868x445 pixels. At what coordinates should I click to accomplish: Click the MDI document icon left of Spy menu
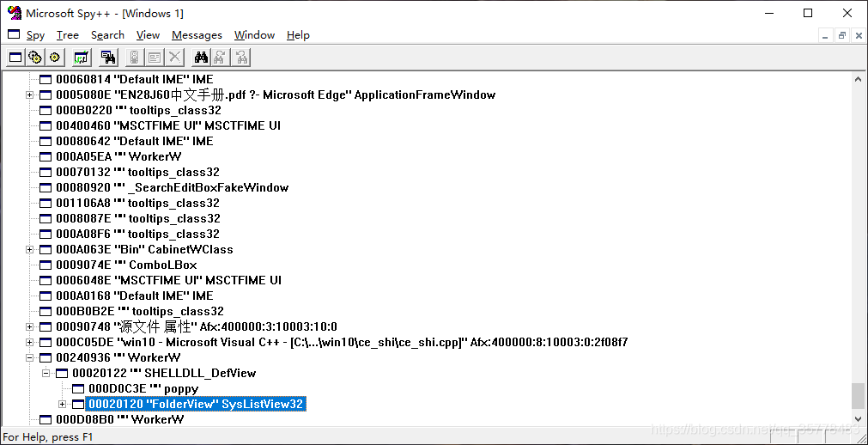pyautogui.click(x=14, y=34)
